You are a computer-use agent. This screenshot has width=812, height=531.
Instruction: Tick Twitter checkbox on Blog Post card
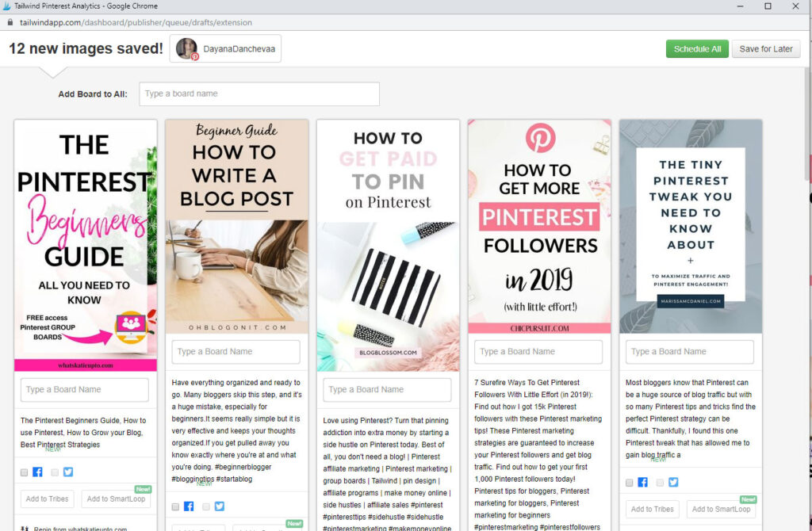[206, 506]
